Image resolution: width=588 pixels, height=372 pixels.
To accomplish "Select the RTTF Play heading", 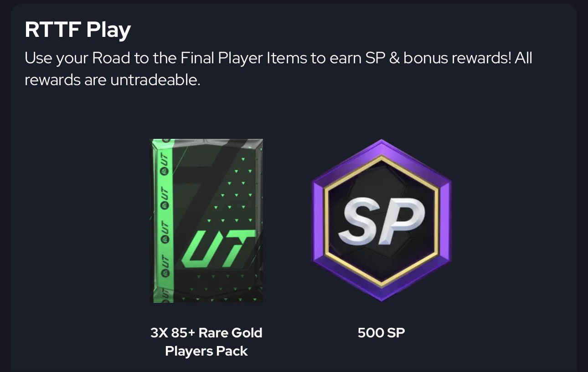I will coord(77,30).
